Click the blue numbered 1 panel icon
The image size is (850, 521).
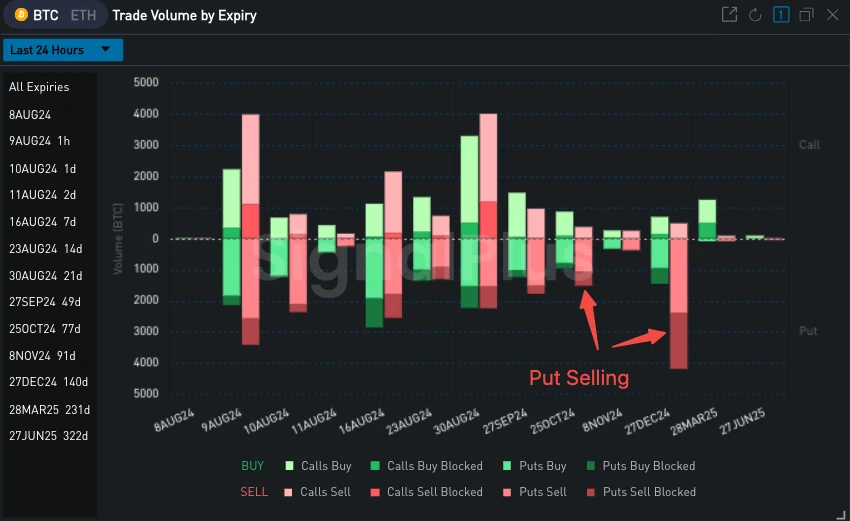tap(781, 15)
